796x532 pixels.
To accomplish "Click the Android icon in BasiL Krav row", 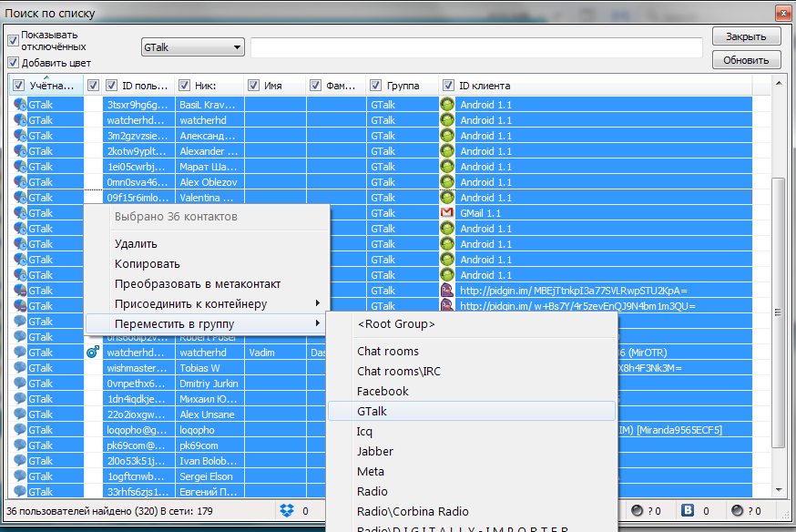I will pyautogui.click(x=447, y=104).
